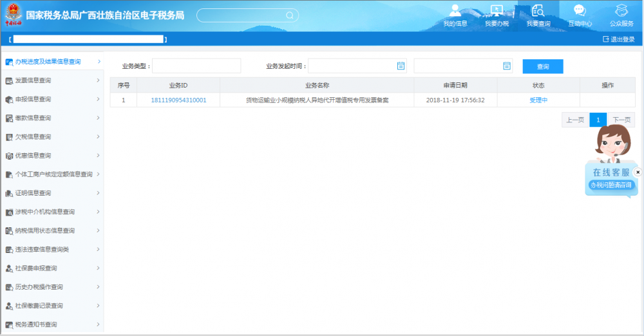The width and height of the screenshot is (644, 336).
Task: Expand 申报信息查询 sidebar item
Action: click(x=52, y=99)
